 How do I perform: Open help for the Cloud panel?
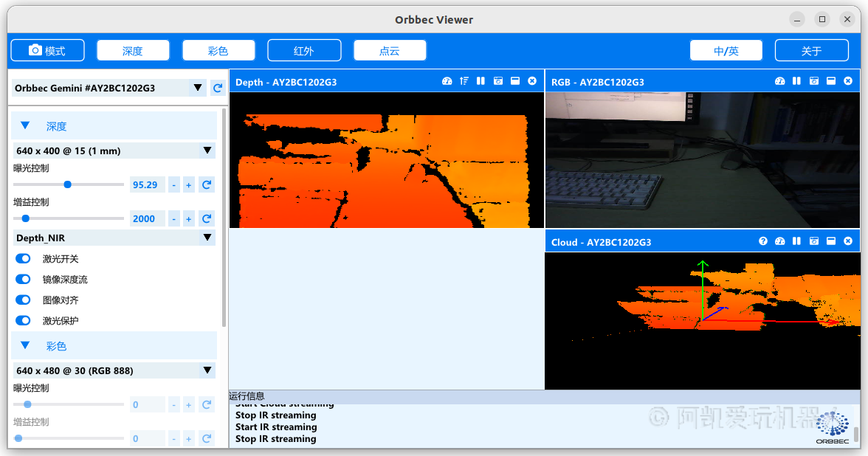click(763, 241)
